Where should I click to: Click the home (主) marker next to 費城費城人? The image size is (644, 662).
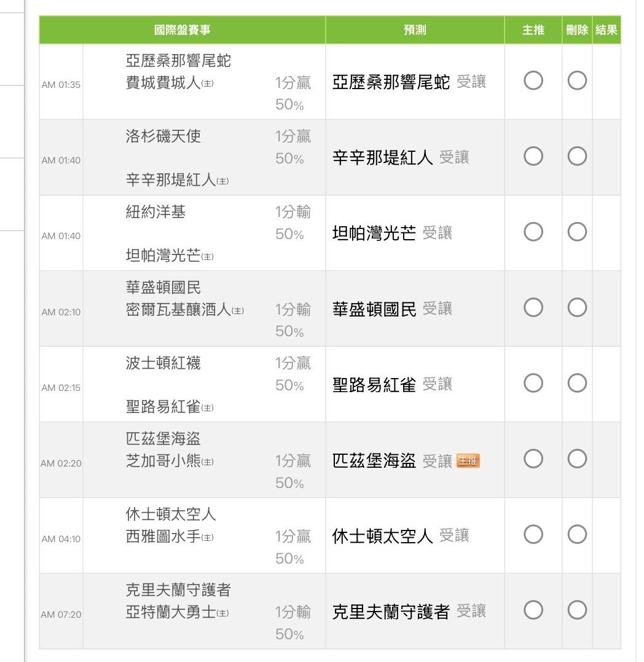point(208,84)
